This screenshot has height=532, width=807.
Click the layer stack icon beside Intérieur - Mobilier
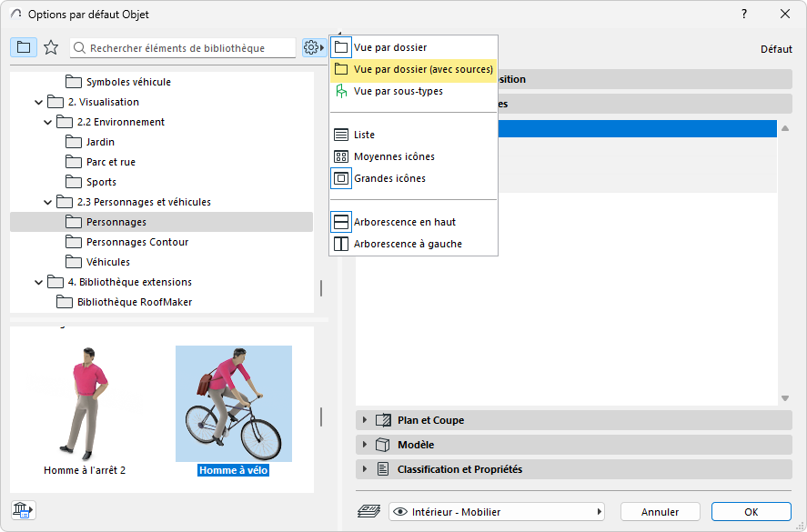(x=368, y=512)
